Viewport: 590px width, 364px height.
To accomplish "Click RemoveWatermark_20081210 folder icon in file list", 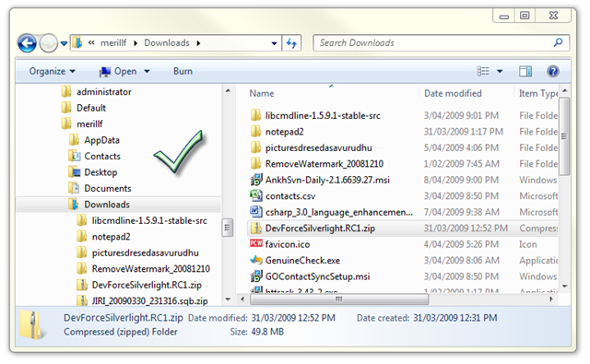I will coord(256,164).
